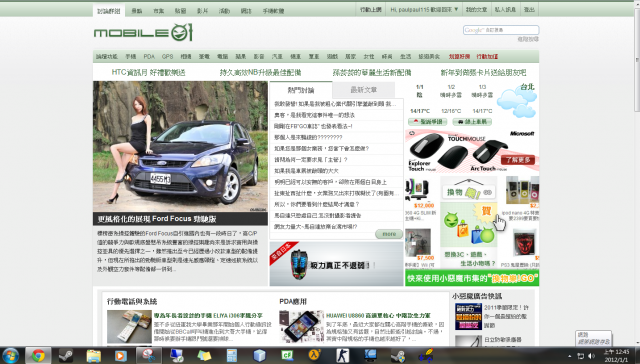The image size is (640, 364).
Task: Click the HUAWEI phone article thumbnail
Action: tap(301, 326)
